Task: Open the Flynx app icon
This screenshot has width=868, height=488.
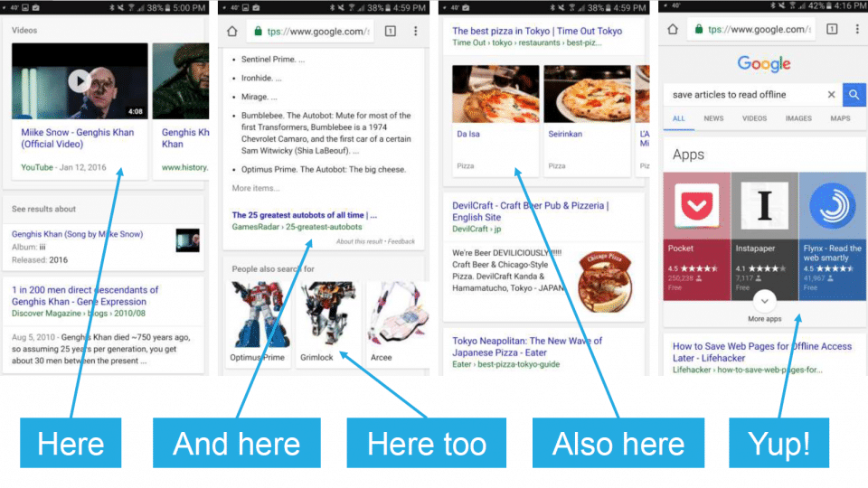Action: coord(832,207)
